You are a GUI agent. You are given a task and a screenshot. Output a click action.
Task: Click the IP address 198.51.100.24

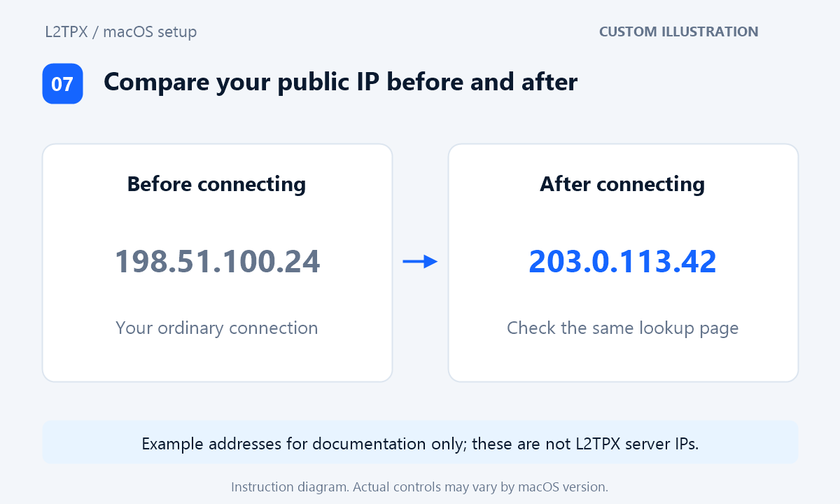(x=217, y=261)
